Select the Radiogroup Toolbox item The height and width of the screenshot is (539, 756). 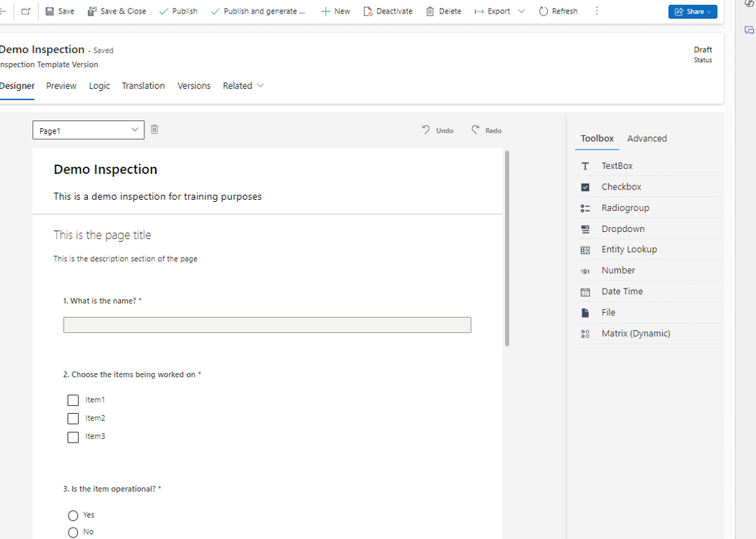tap(624, 207)
